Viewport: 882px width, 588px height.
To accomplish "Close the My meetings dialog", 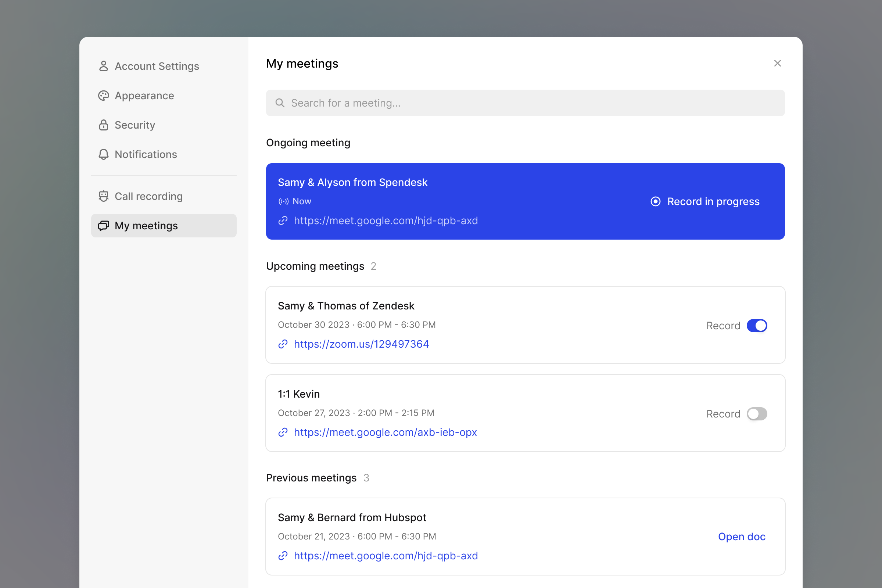I will click(777, 63).
